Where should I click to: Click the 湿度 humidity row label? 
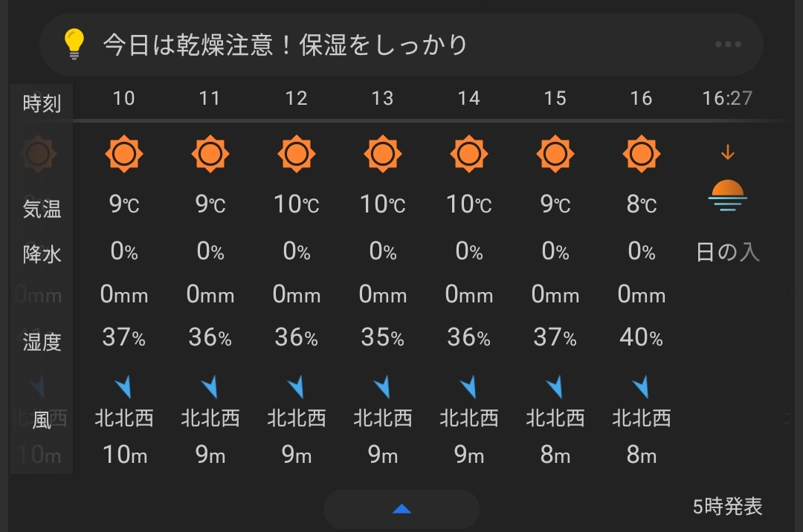pyautogui.click(x=42, y=342)
